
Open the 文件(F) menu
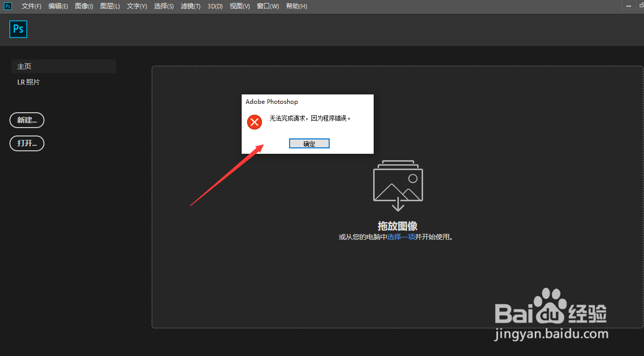click(x=32, y=6)
